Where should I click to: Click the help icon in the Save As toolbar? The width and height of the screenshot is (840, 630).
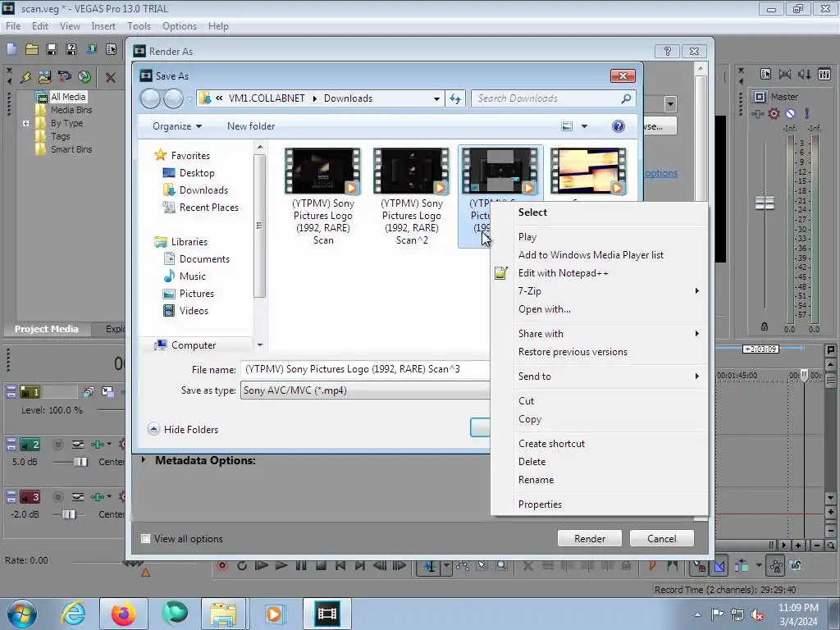pos(619,126)
